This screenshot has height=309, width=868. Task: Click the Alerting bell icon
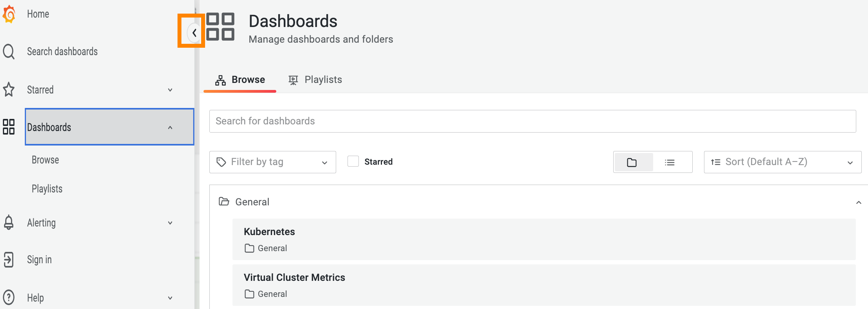pos(9,222)
